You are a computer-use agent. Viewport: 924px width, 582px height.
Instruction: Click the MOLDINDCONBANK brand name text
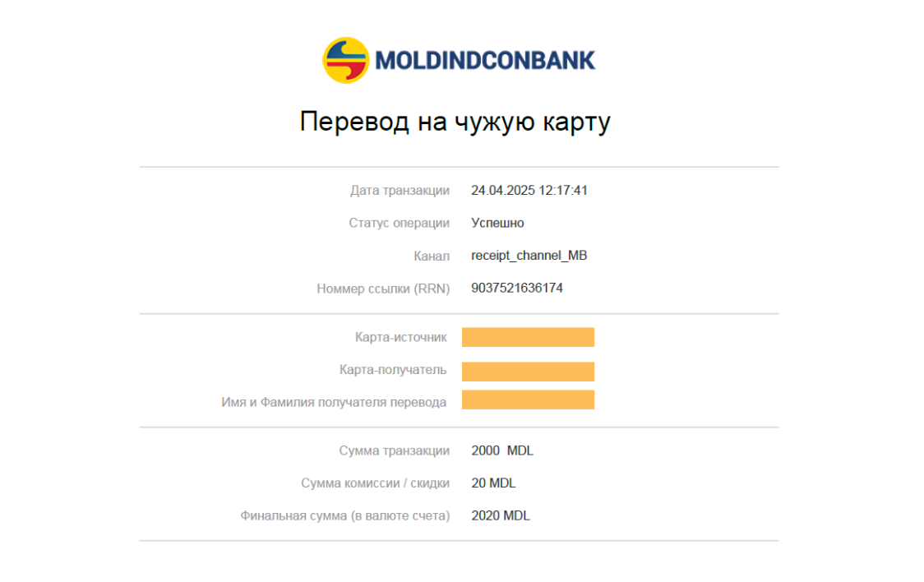(x=485, y=61)
